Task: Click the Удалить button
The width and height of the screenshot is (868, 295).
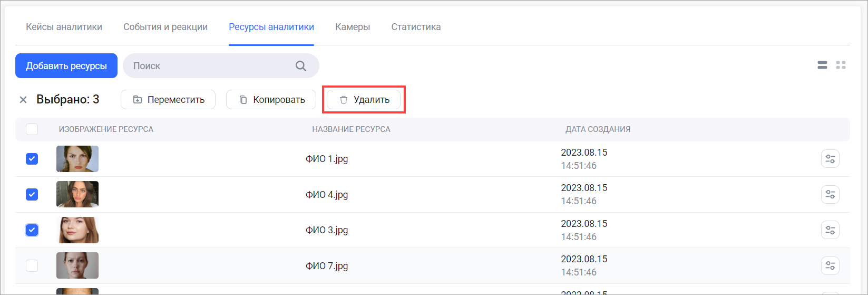Action: (x=364, y=100)
